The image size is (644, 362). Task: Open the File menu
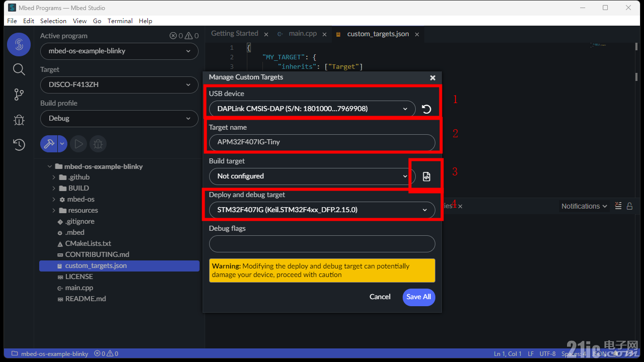click(12, 21)
